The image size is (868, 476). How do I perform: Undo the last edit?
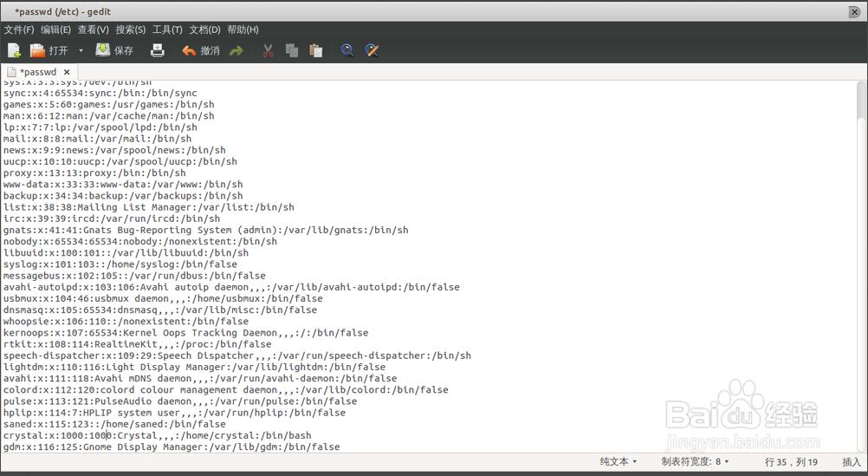click(201, 51)
